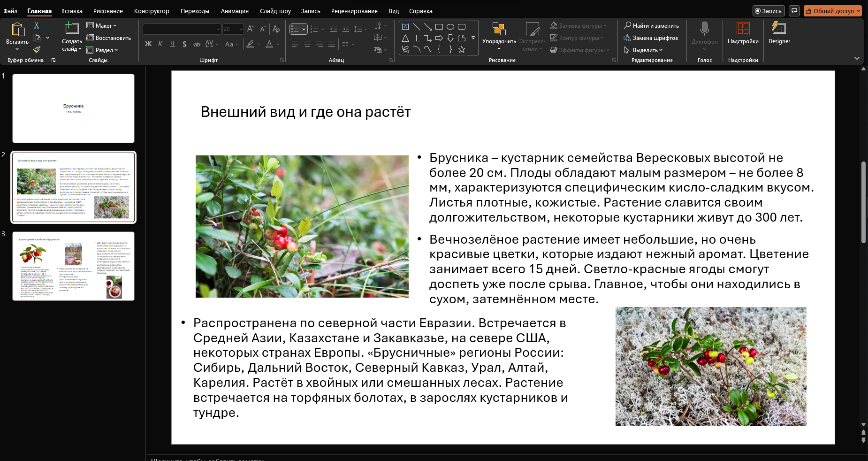Apply the font color A swatch
This screenshot has height=461, width=868.
[x=269, y=44]
